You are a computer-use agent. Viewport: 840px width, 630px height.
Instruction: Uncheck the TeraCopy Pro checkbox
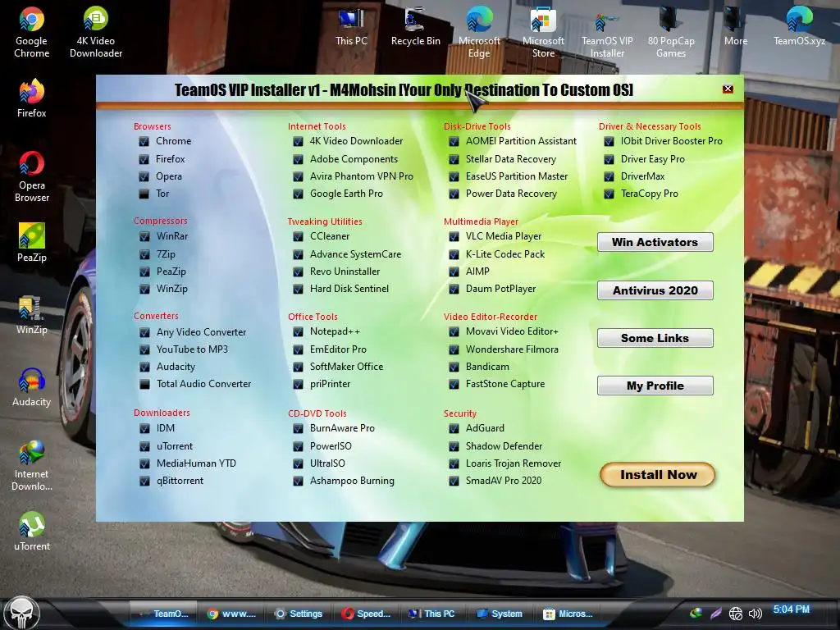pos(609,194)
